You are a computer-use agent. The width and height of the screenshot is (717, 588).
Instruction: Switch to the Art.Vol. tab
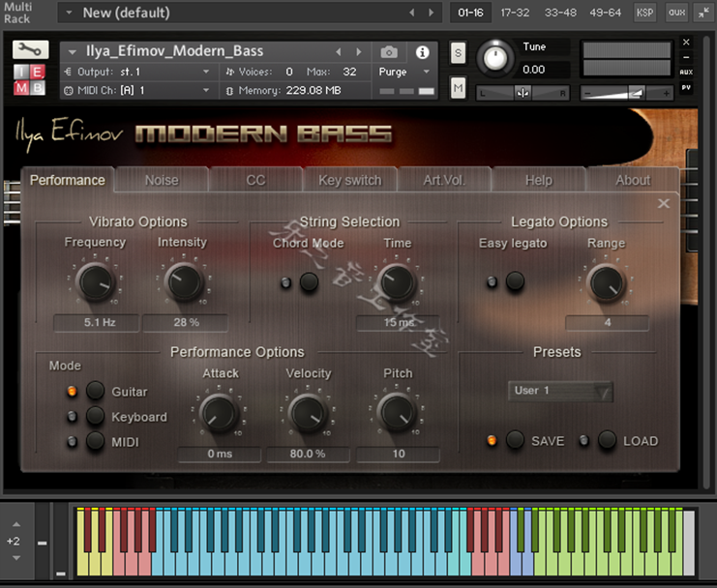(x=444, y=181)
